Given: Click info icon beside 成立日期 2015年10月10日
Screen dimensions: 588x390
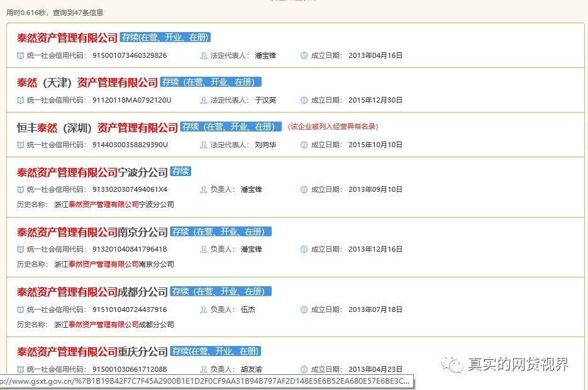Looking at the screenshot, I should pos(304,145).
